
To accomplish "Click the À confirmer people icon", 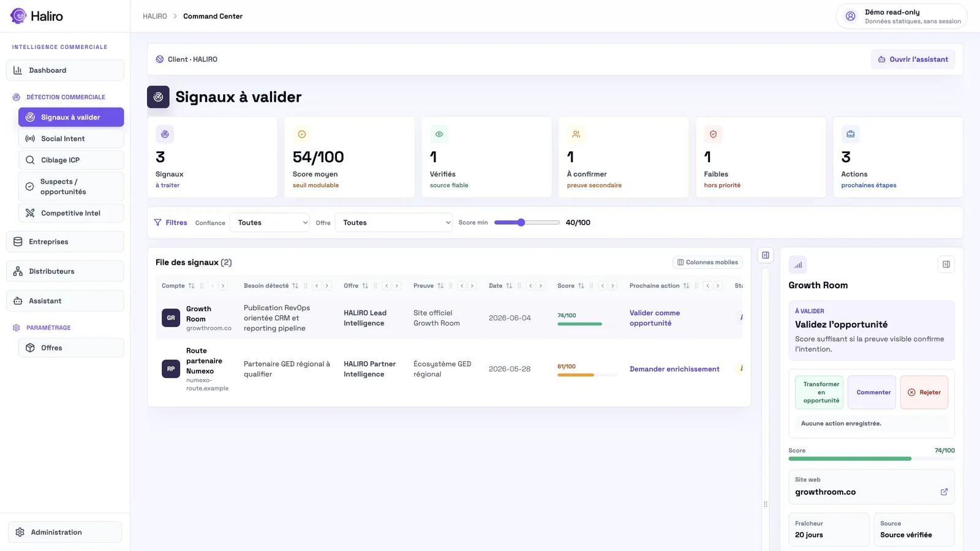I will [x=576, y=134].
